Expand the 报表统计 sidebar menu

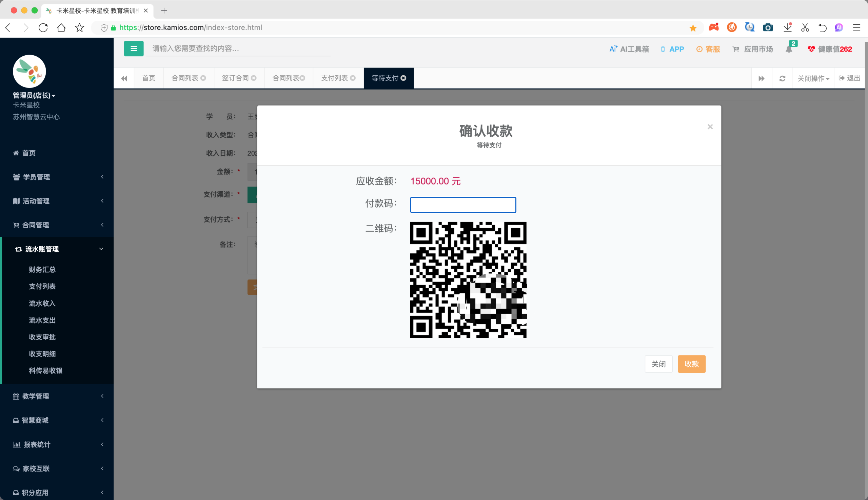click(57, 444)
